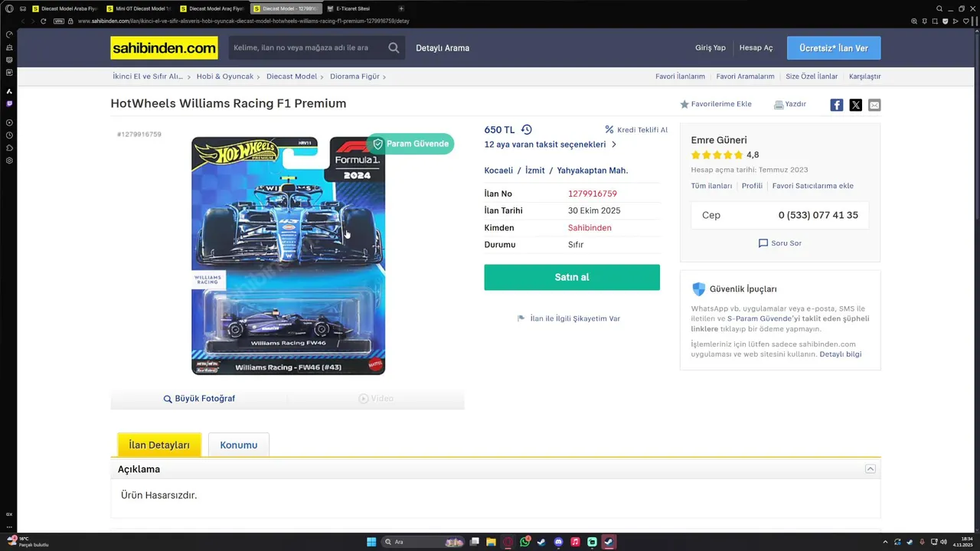
Task: Collapse the Açıklama section
Action: coord(870,469)
